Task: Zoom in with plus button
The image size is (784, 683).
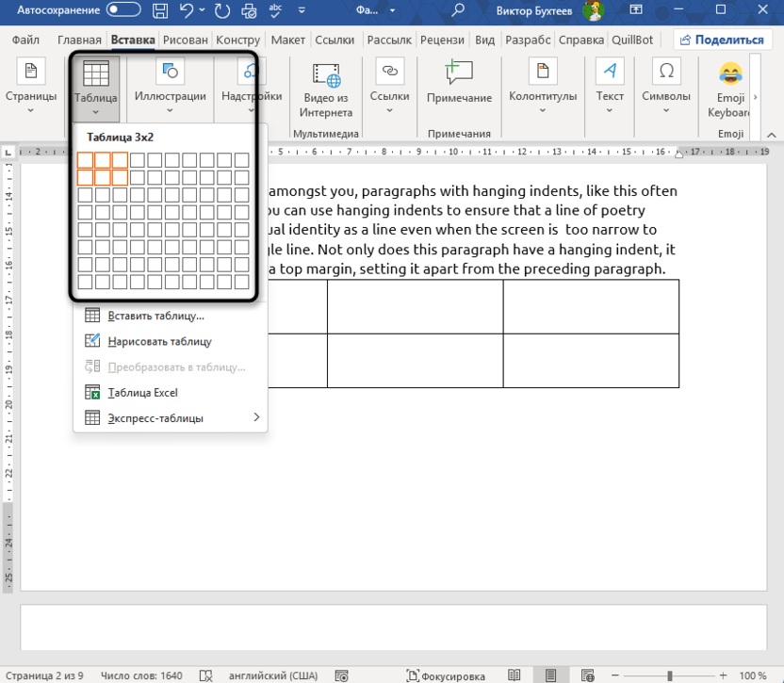Action: (723, 675)
